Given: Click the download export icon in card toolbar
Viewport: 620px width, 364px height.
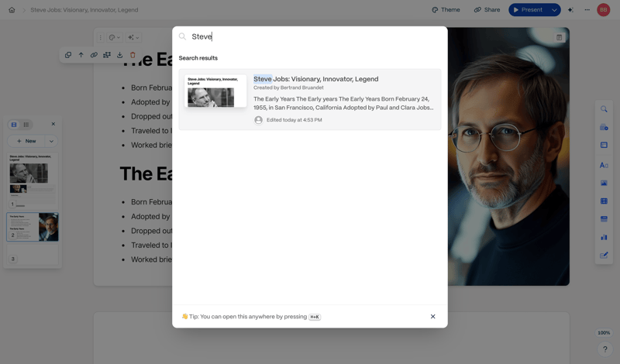Looking at the screenshot, I should tap(119, 55).
